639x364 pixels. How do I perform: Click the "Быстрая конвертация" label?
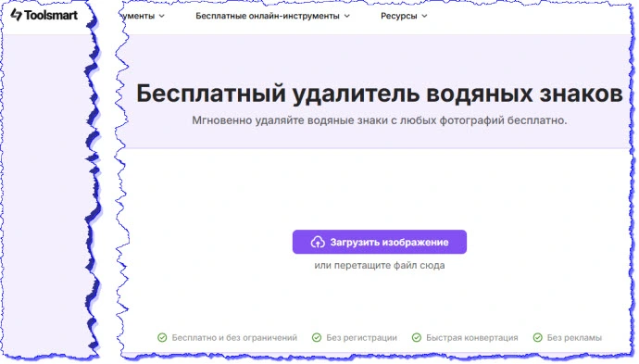472,337
